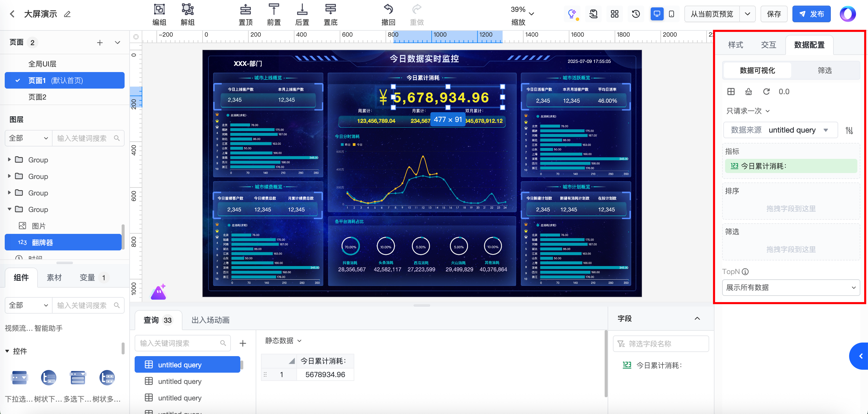
Task: Switch to the 样式 tab
Action: point(735,45)
